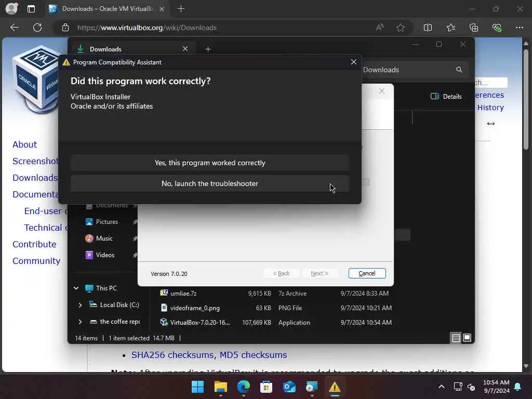Open split screen icon in Edge
This screenshot has height=399, width=532.
pos(428,28)
